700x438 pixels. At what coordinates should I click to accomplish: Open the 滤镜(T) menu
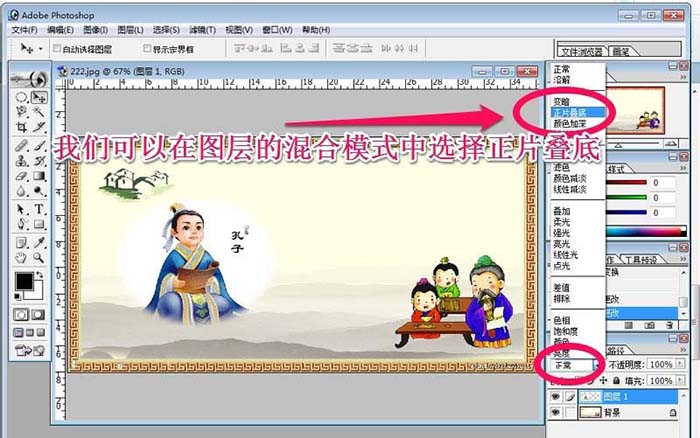coord(202,30)
